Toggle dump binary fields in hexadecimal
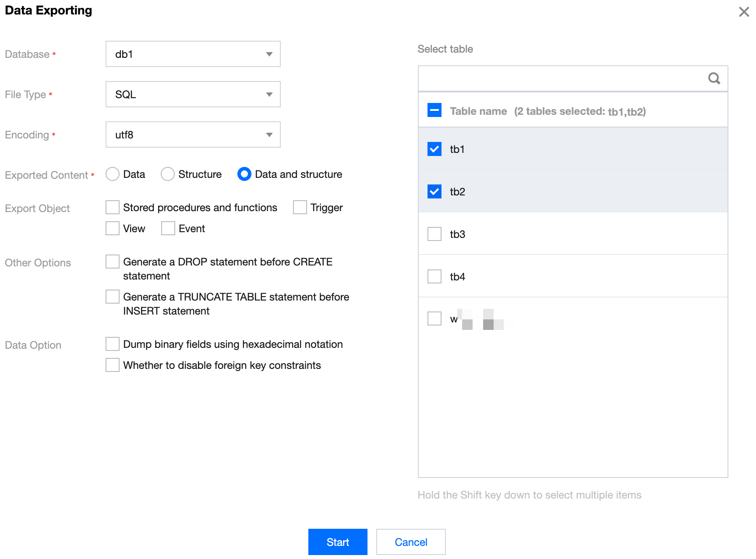Screen dimensions: 756x559 tap(113, 344)
